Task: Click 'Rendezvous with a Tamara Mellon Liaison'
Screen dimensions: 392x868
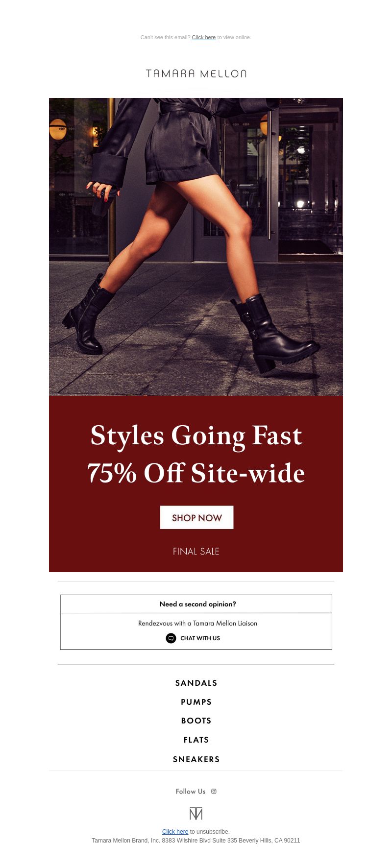Action: pyautogui.click(x=197, y=624)
